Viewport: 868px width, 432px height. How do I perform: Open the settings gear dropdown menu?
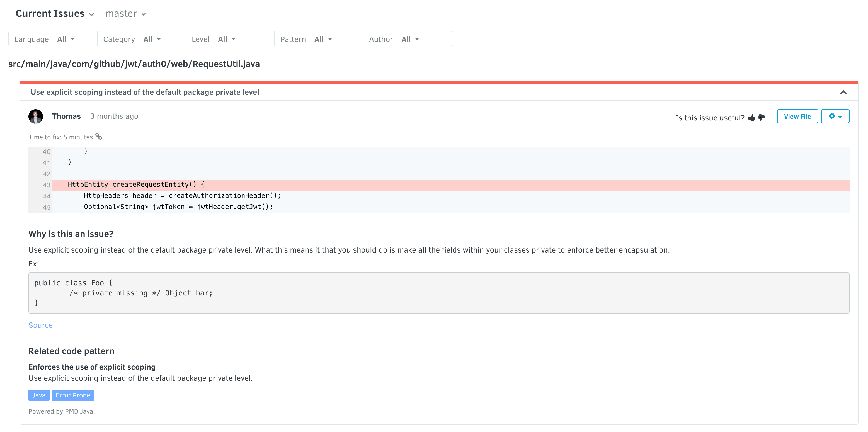pyautogui.click(x=835, y=116)
